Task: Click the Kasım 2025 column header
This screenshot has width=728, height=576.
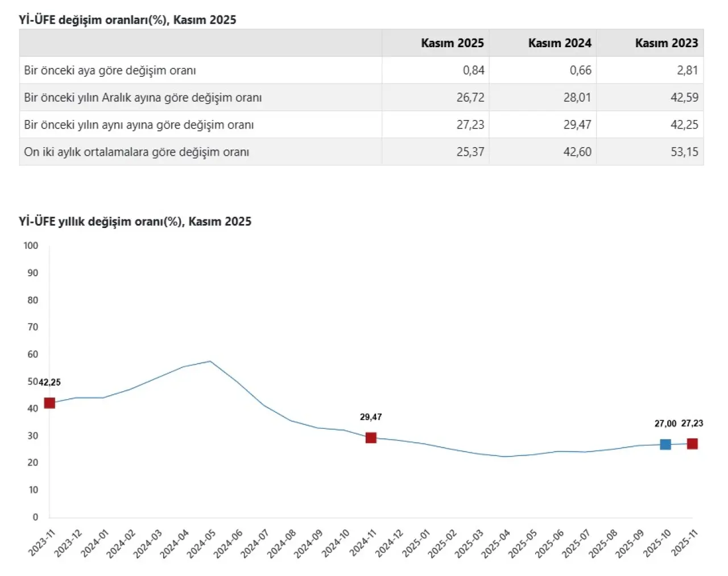Action: [452, 43]
